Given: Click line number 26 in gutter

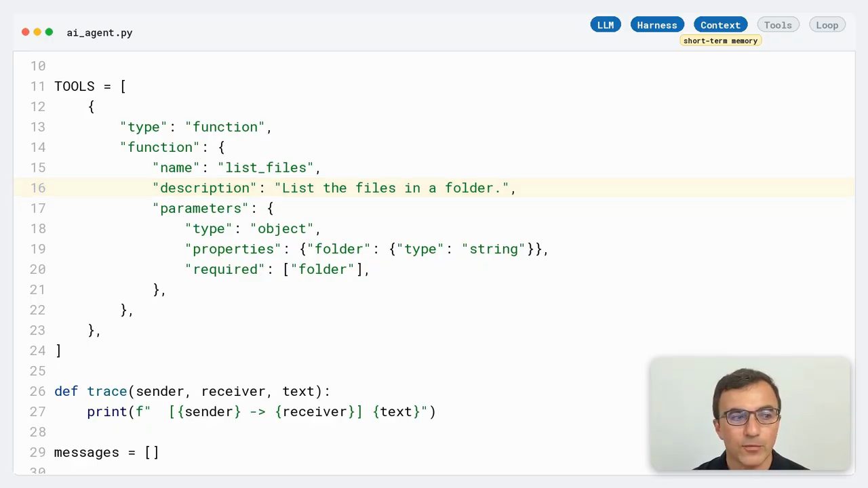Looking at the screenshot, I should click(x=37, y=391).
